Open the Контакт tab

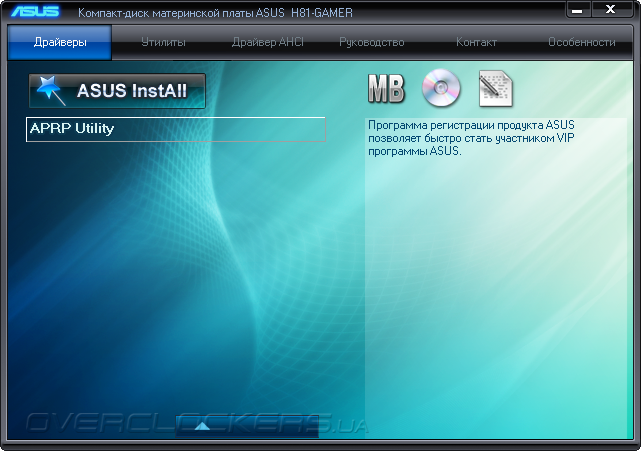pos(476,42)
